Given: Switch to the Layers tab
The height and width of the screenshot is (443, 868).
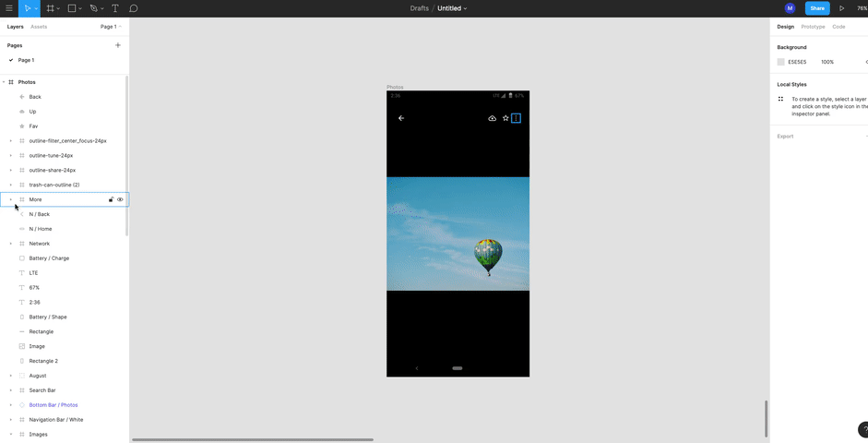Looking at the screenshot, I should point(15,27).
